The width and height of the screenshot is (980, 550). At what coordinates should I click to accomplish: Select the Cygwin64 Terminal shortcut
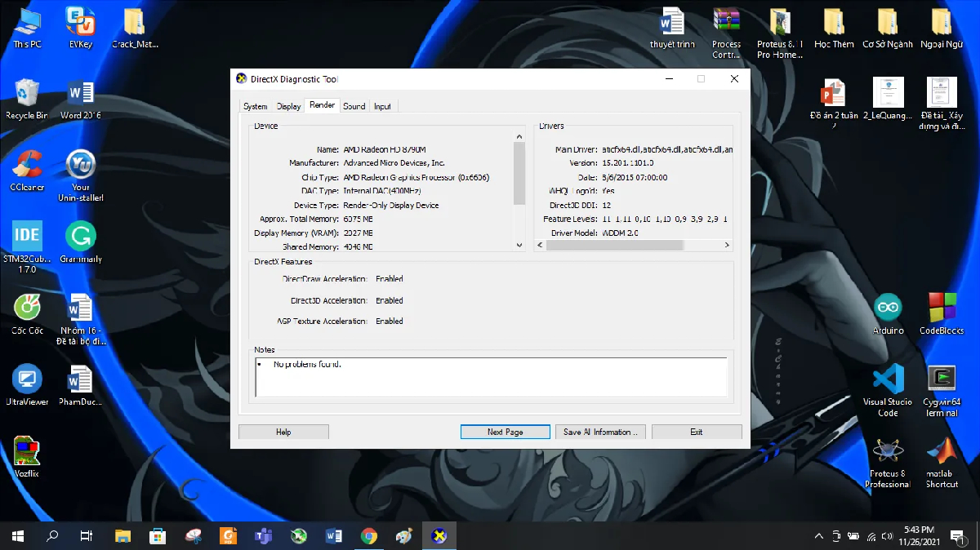[942, 391]
